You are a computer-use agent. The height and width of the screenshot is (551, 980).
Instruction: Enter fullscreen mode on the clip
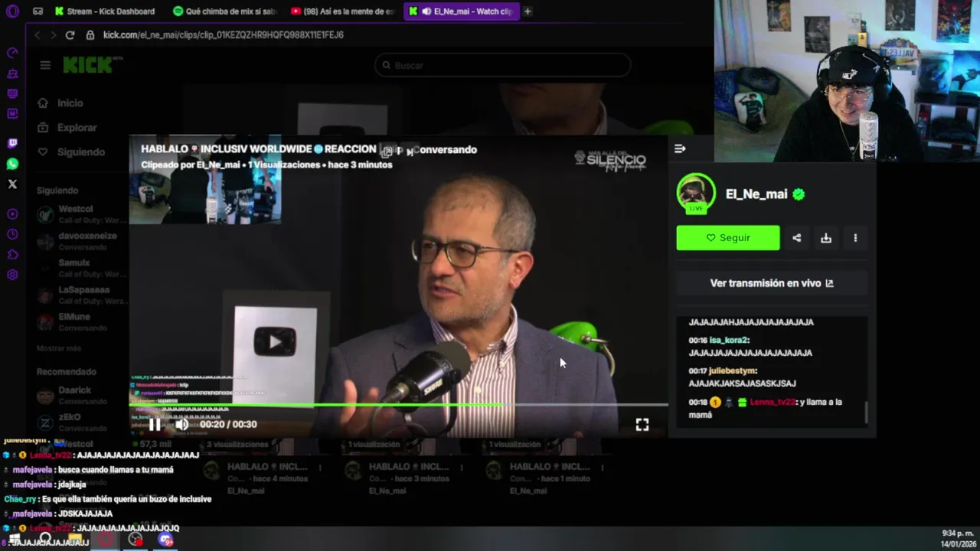[642, 424]
